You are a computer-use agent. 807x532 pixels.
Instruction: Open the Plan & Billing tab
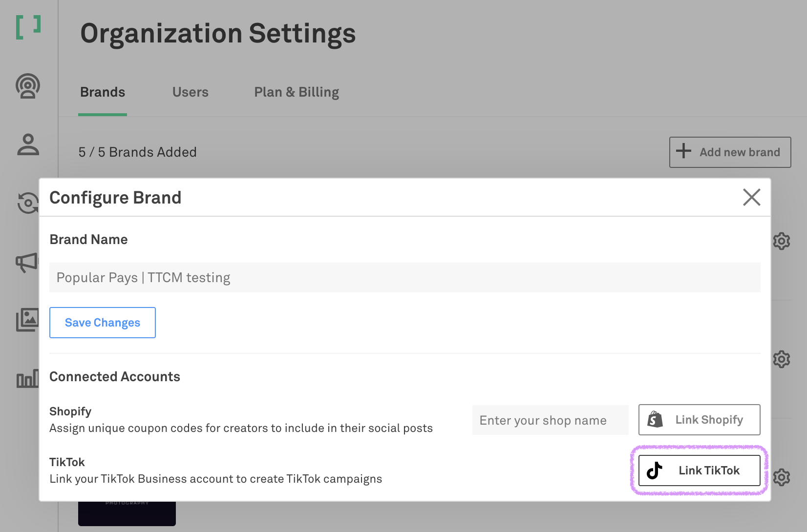coord(297,92)
